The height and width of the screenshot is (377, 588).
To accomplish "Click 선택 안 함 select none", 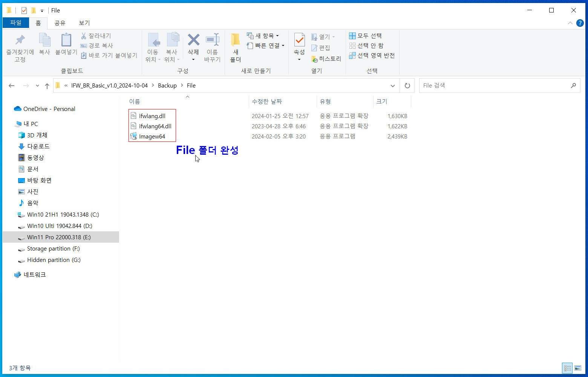I will point(366,46).
